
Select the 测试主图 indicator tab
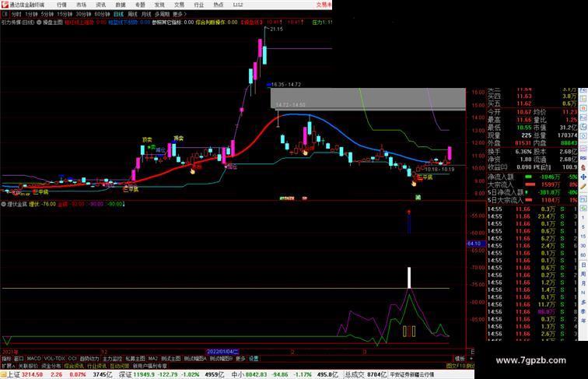171,359
